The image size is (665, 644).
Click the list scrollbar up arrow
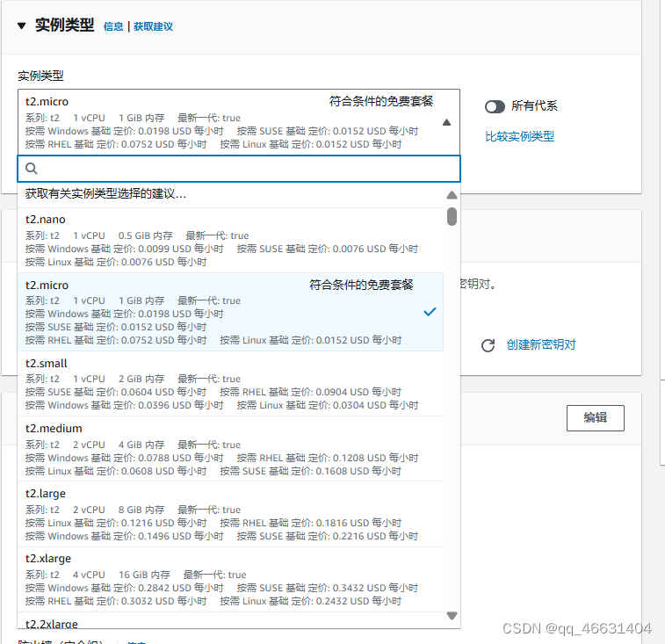[452, 195]
